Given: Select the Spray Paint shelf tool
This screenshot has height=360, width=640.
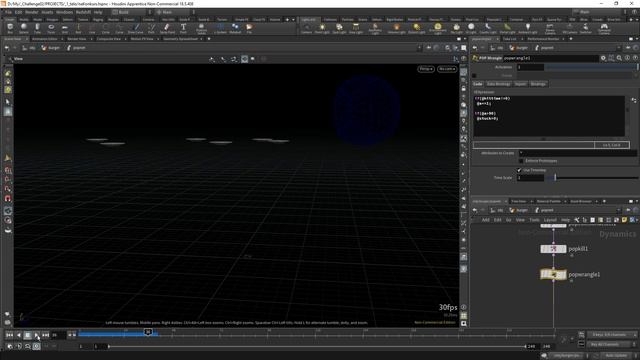Looking at the screenshot, I should tap(167, 28).
